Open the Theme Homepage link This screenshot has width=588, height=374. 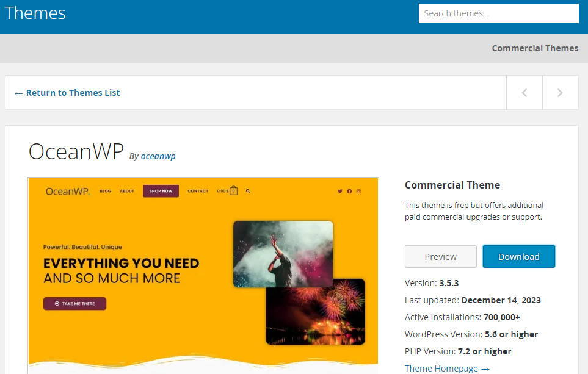coord(447,369)
